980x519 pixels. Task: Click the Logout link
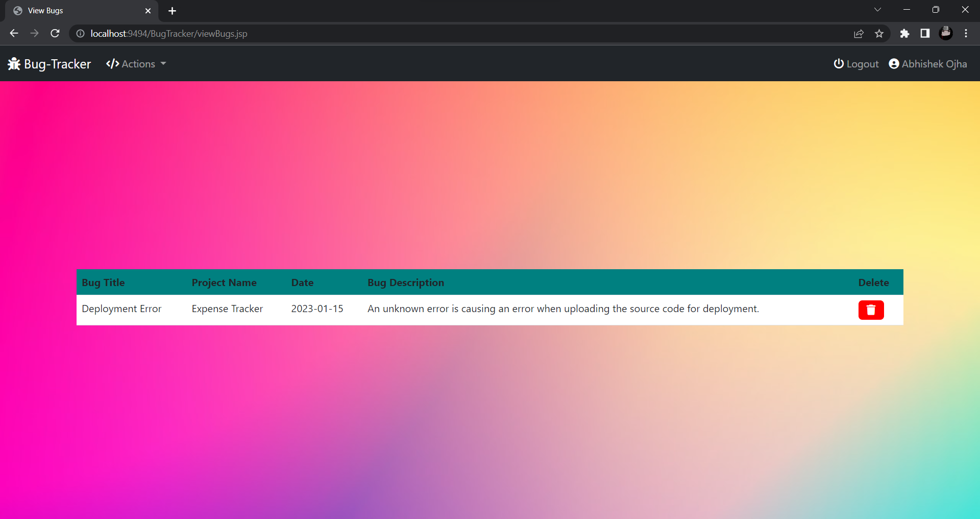862,64
